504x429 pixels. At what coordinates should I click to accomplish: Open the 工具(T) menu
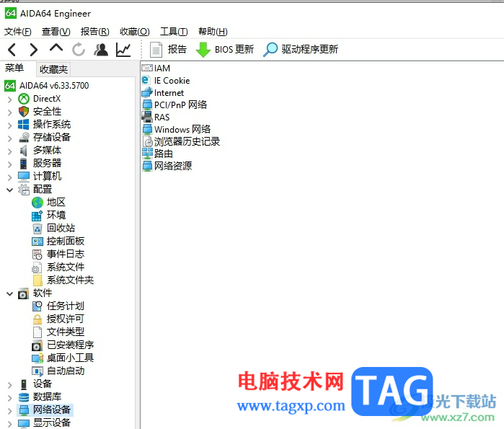pyautogui.click(x=174, y=32)
